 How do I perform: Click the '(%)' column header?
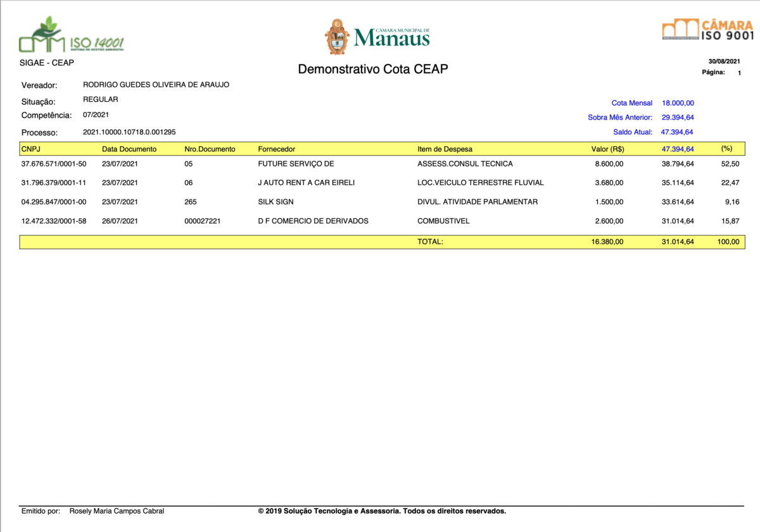click(726, 149)
